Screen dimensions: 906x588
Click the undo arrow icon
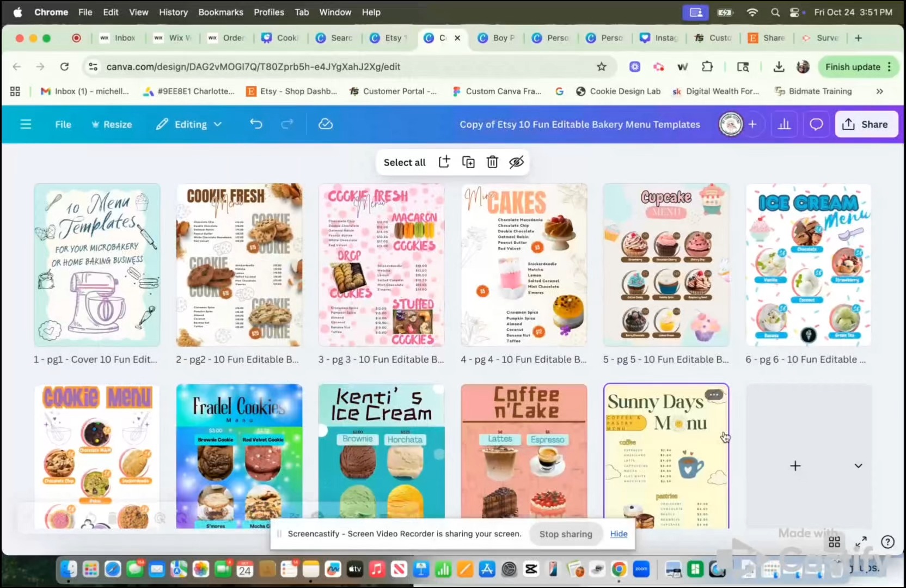click(256, 124)
